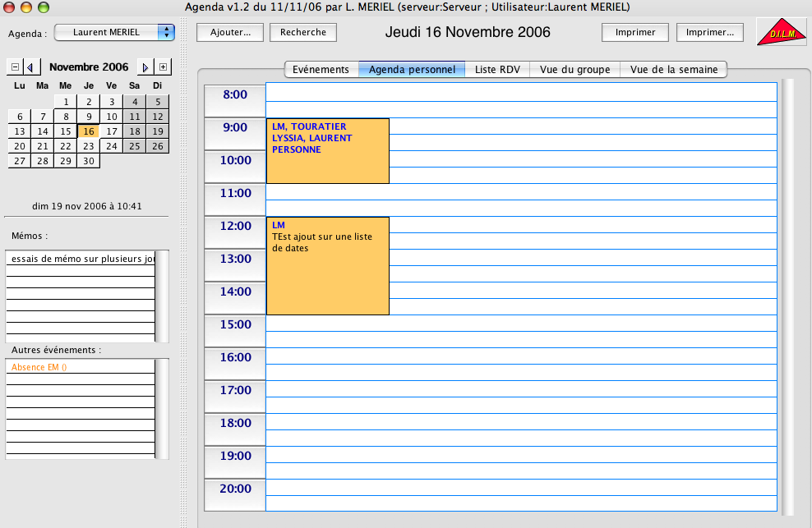This screenshot has width=812, height=528.
Task: Click the macOS green zoom window button
Action: 44,7
